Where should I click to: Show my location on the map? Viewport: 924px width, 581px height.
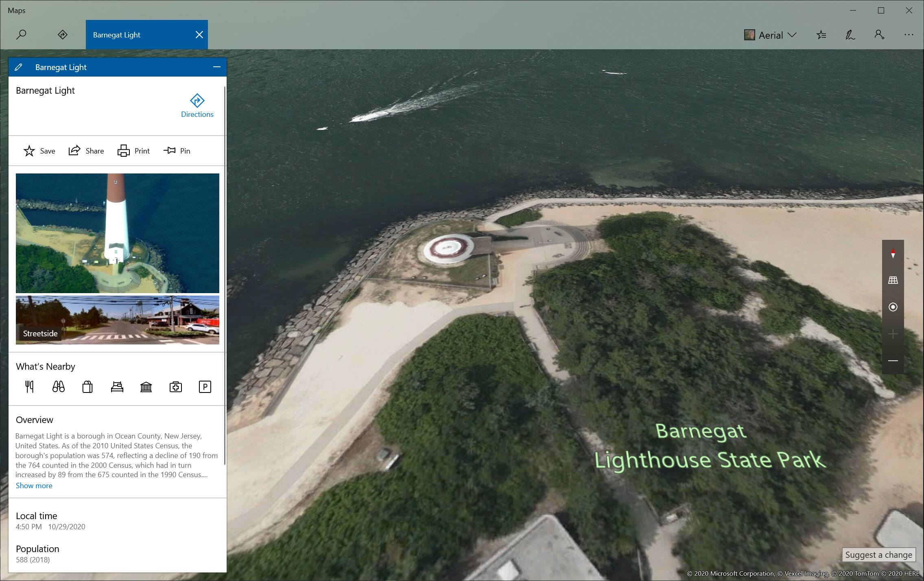tap(893, 307)
